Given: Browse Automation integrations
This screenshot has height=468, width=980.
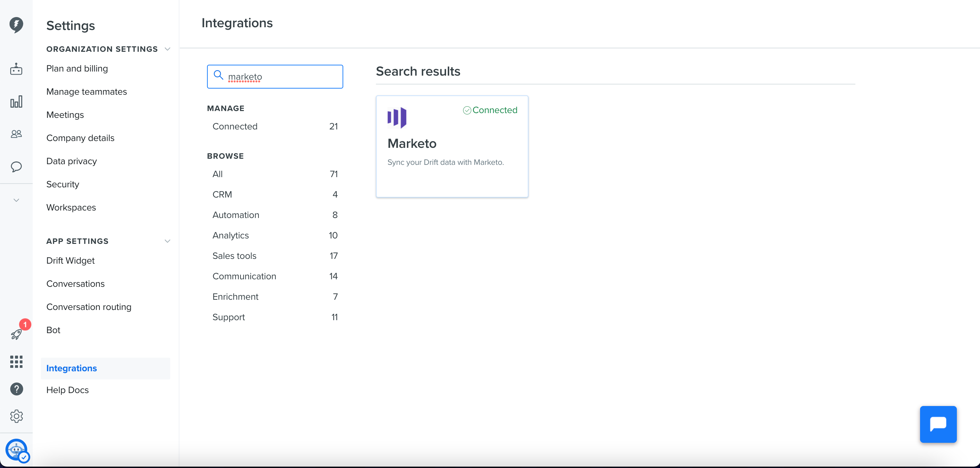Looking at the screenshot, I should 275,215.
